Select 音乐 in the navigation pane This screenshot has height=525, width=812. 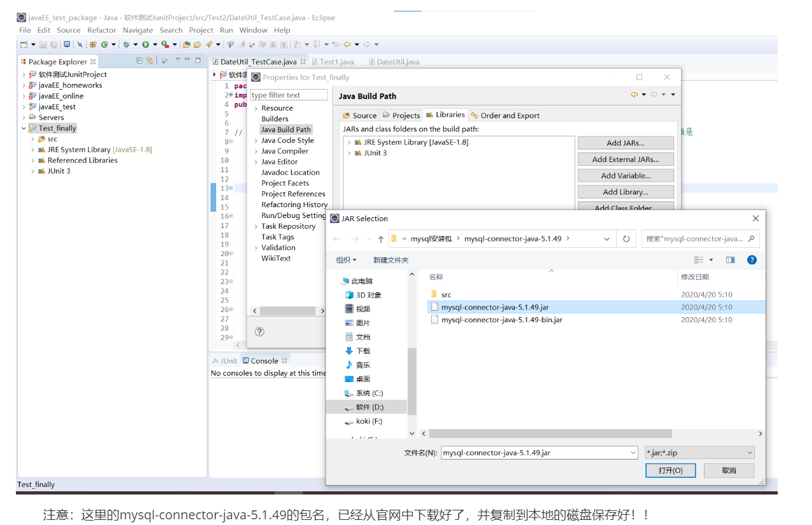click(357, 365)
